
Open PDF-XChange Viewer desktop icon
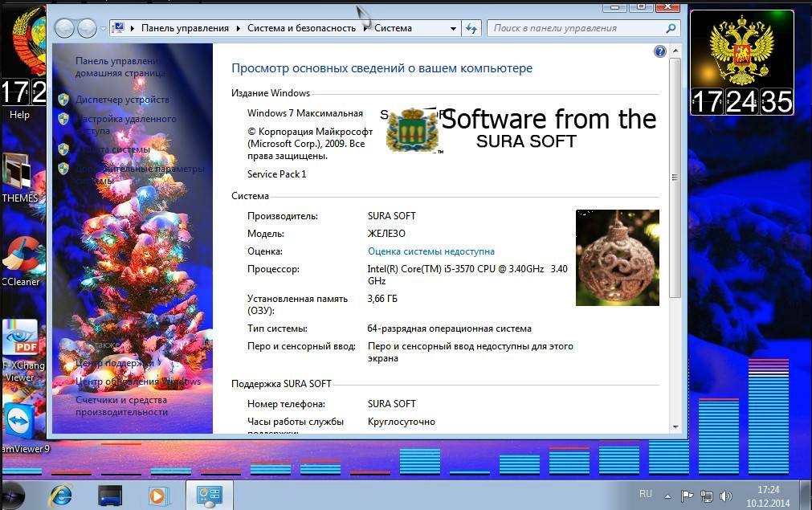(22, 350)
